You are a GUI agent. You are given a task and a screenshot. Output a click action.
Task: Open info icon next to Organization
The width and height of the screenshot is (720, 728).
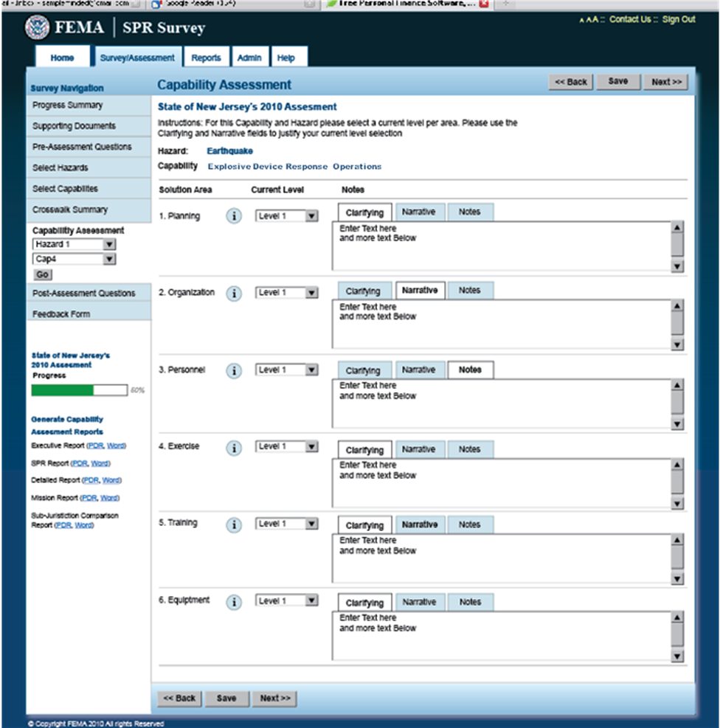234,294
